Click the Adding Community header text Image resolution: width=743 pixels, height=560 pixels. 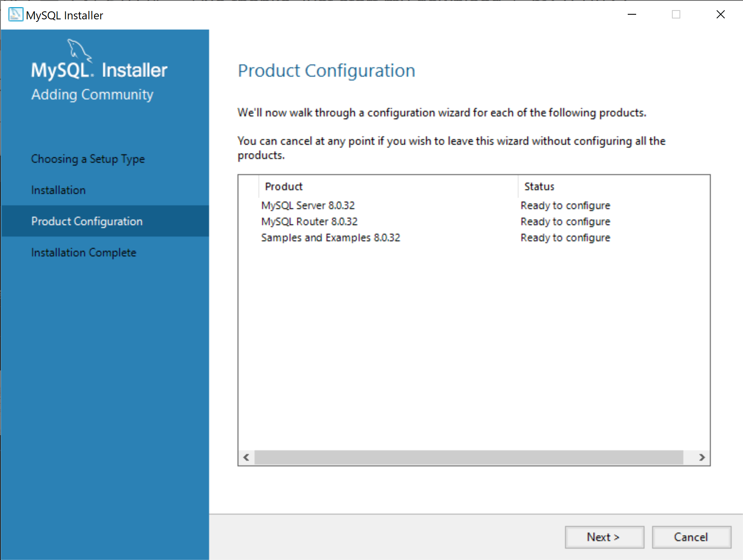[92, 94]
